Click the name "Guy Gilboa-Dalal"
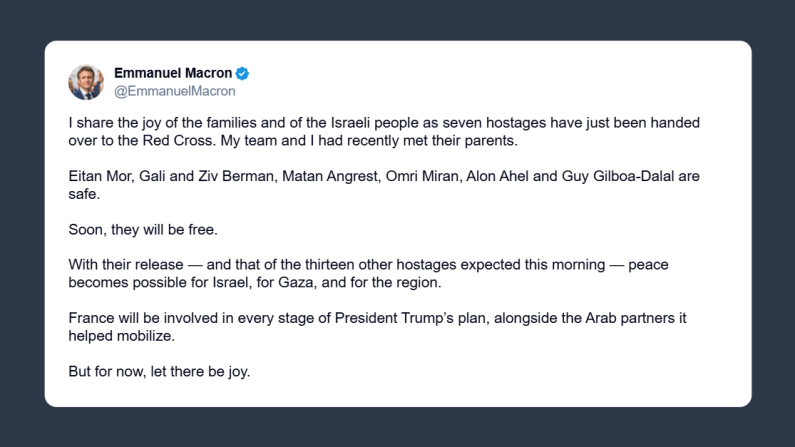This screenshot has height=447, width=795. (x=625, y=176)
